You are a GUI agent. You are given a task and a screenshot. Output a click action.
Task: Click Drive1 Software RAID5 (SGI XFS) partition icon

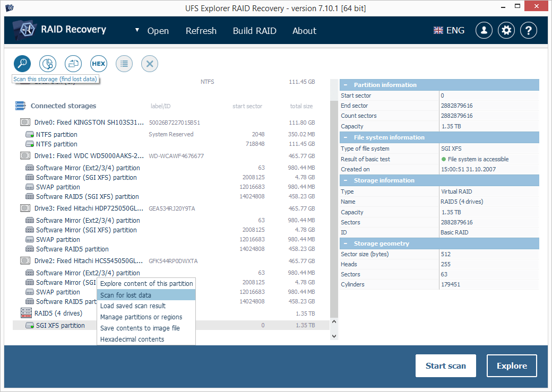tap(30, 196)
